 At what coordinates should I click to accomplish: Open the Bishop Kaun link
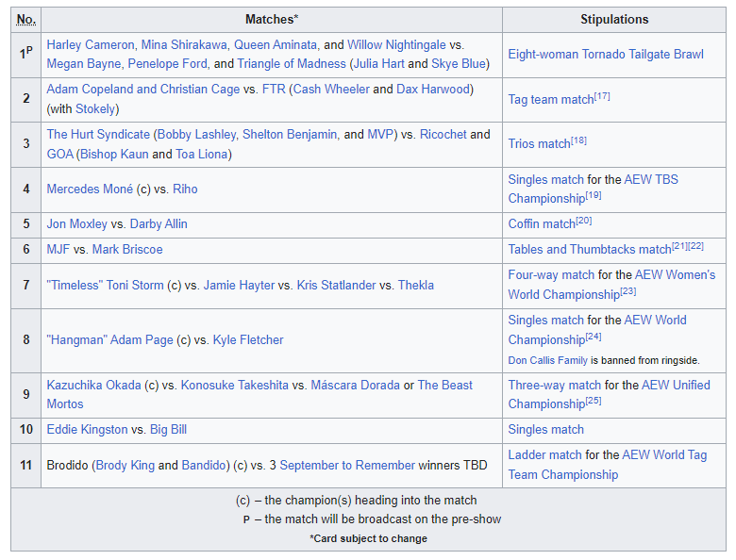[x=114, y=154]
